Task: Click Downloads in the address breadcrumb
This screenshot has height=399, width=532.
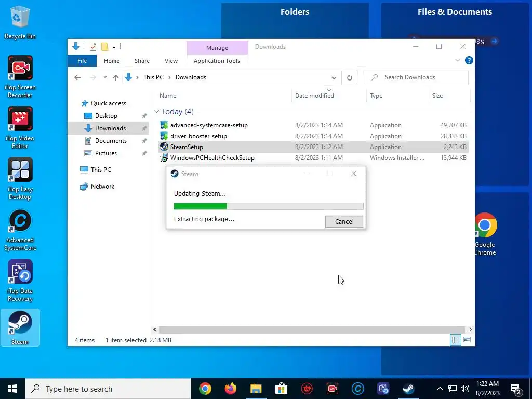Action: click(x=191, y=77)
